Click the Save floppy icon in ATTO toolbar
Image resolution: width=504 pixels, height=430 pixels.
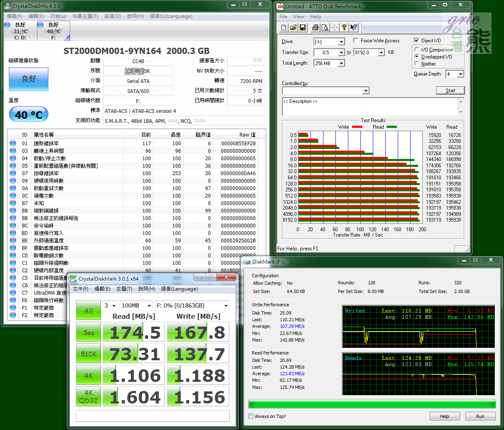pos(303,28)
